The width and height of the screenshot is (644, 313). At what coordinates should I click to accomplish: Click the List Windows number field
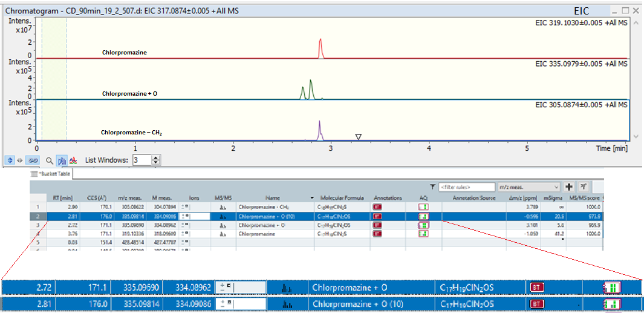coord(142,161)
